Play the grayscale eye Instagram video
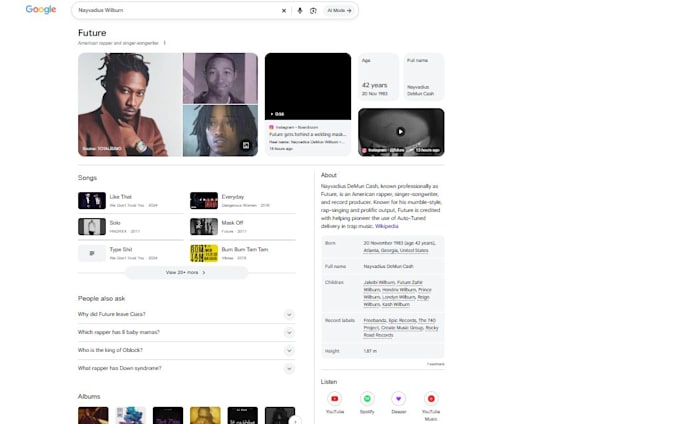Viewport: 680px width, 424px height. [401, 132]
